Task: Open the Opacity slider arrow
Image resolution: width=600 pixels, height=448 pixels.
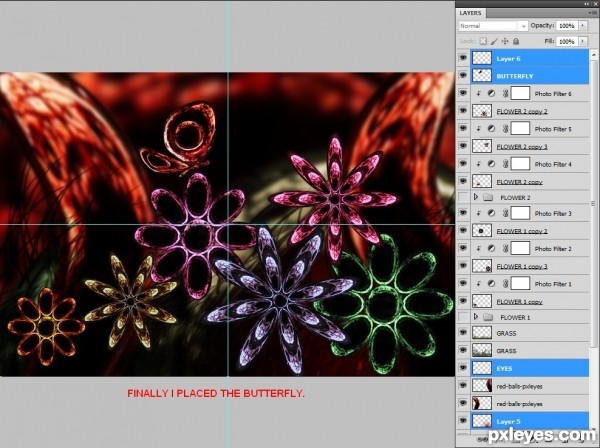Action: (583, 26)
